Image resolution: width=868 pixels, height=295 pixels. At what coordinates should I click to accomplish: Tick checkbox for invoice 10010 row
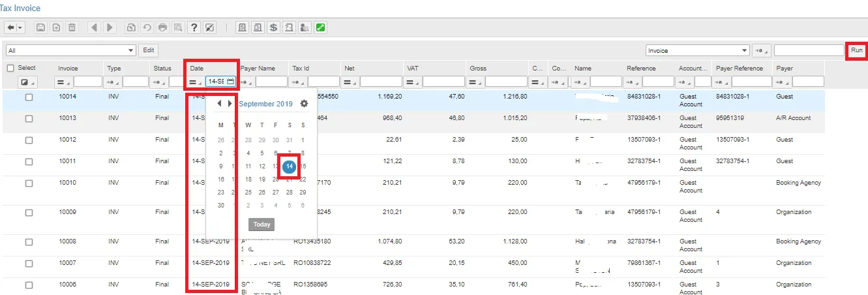tap(29, 183)
